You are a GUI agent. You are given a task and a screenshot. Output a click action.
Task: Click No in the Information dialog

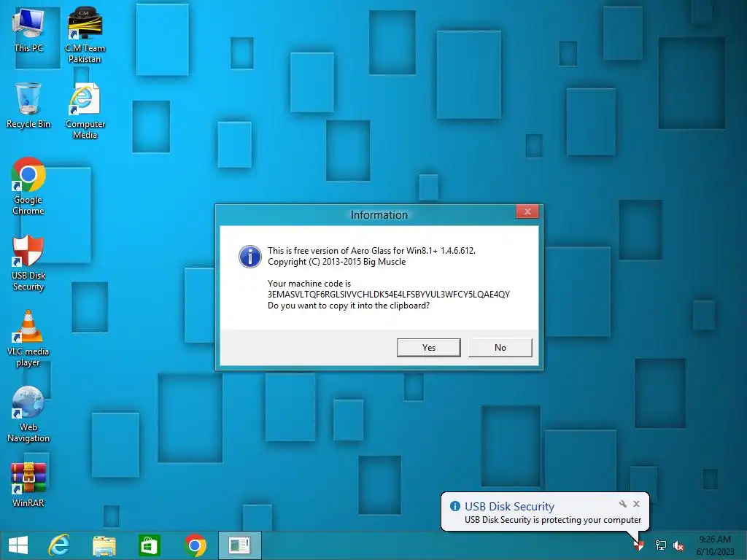[500, 348]
